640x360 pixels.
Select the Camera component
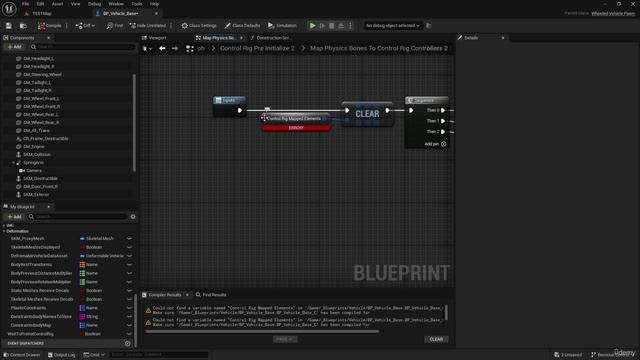(x=34, y=171)
